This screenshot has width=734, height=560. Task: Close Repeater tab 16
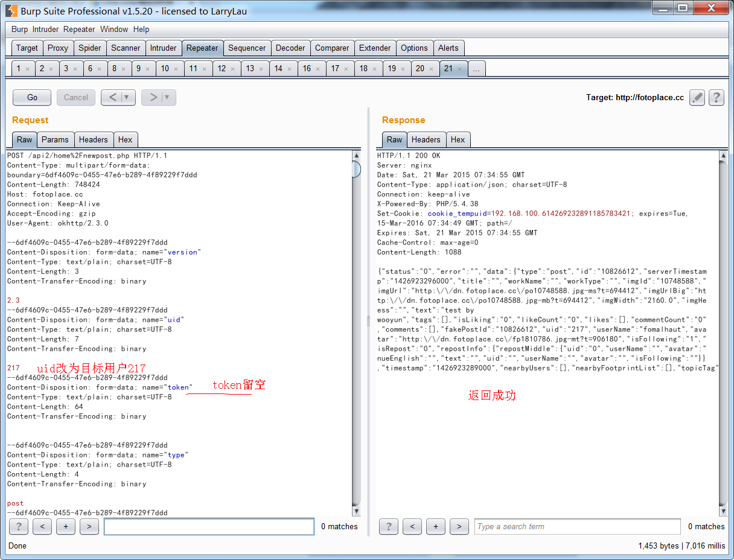coord(318,69)
